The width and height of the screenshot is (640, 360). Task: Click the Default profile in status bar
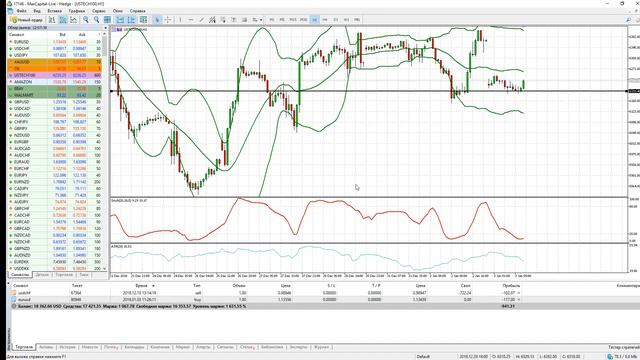point(423,357)
